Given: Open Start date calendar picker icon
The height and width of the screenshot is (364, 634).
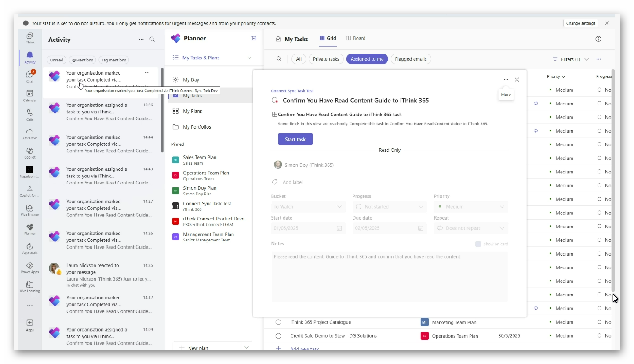Looking at the screenshot, I should pyautogui.click(x=339, y=228).
